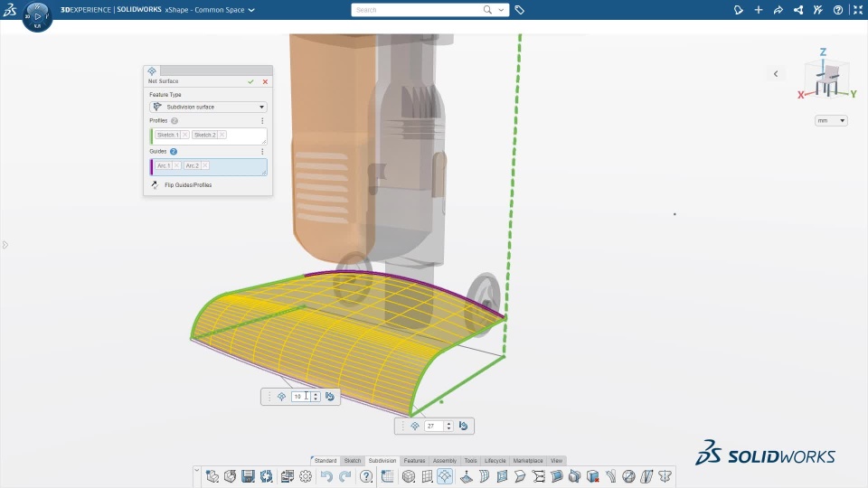Expand the bottom toolbar chevron
Viewport: 868px width, 488px height.
tap(197, 470)
